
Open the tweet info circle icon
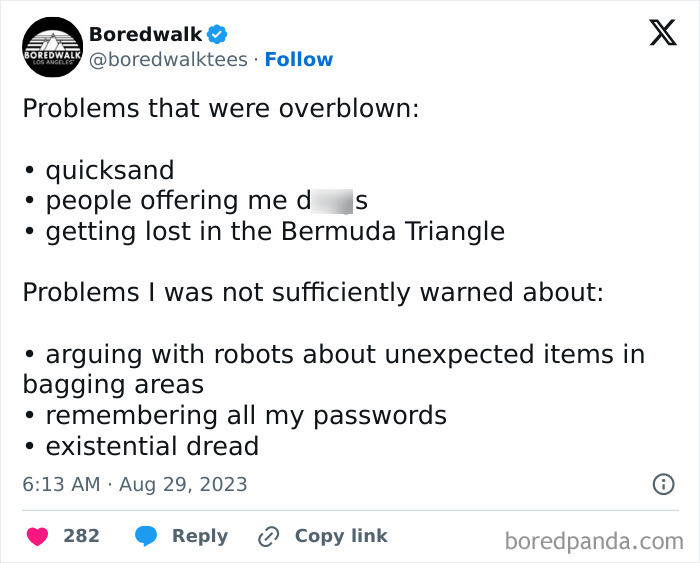(662, 484)
